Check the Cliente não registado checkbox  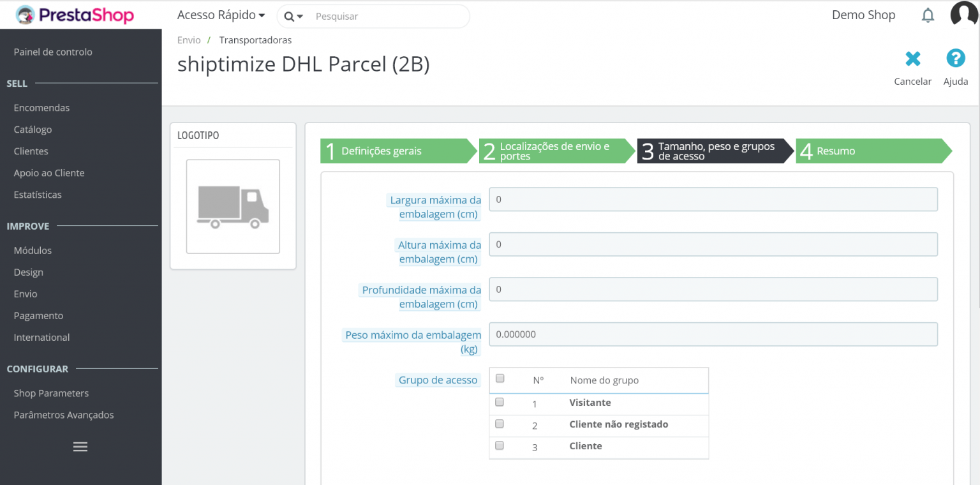(x=500, y=424)
